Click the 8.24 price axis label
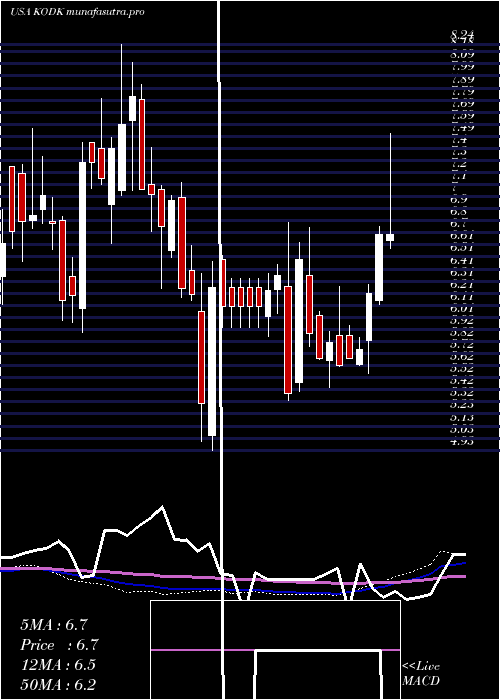This screenshot has height=700, width=500. [x=462, y=33]
